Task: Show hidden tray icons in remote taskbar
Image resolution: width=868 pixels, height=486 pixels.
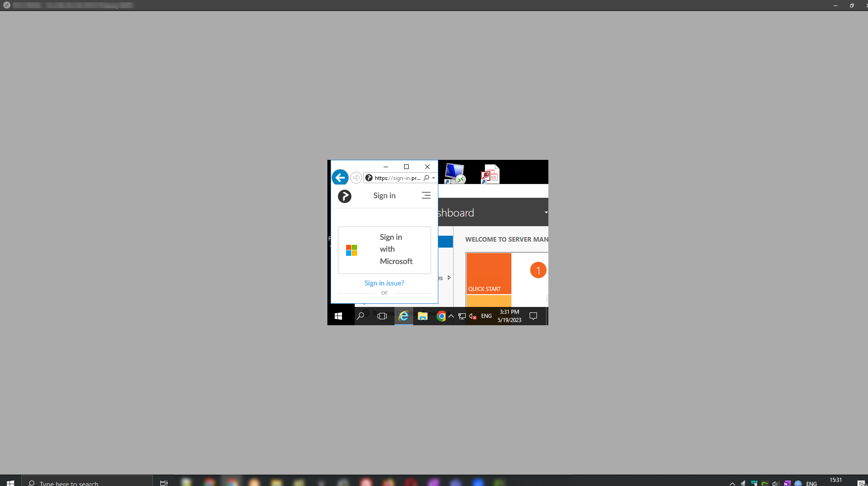Action: pyautogui.click(x=451, y=316)
